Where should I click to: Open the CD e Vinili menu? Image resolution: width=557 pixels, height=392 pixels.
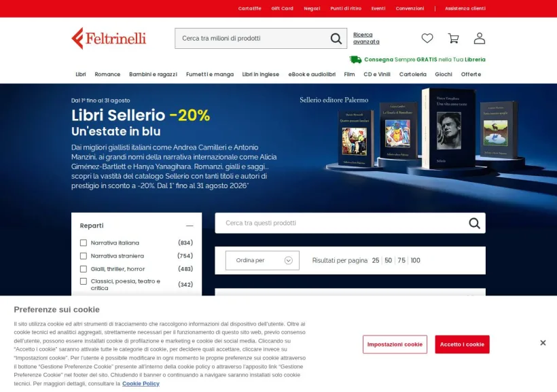[x=377, y=74]
